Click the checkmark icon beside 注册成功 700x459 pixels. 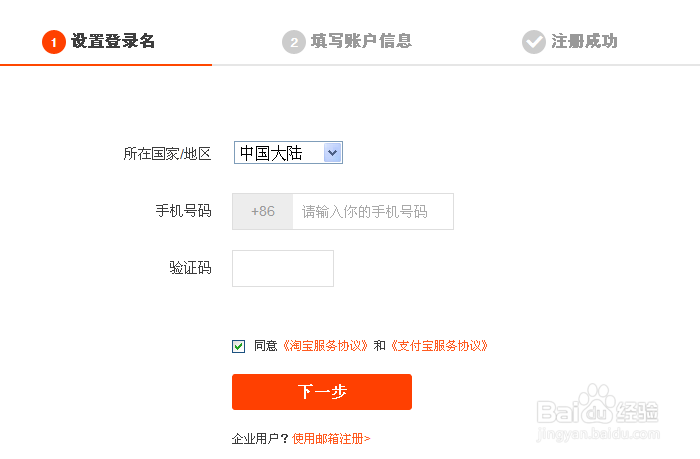[x=534, y=42]
